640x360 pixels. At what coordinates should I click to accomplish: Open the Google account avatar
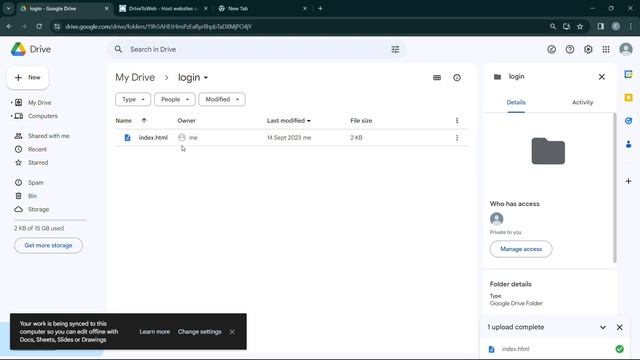[x=626, y=49]
